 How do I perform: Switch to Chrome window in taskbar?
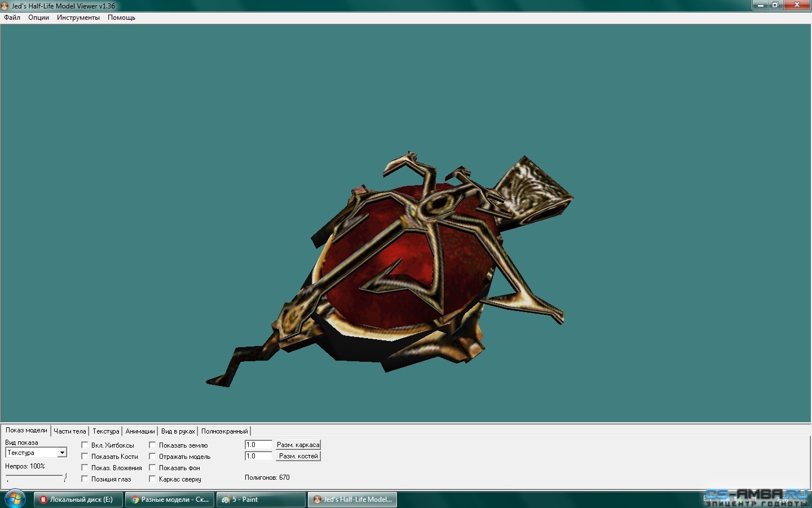click(169, 500)
